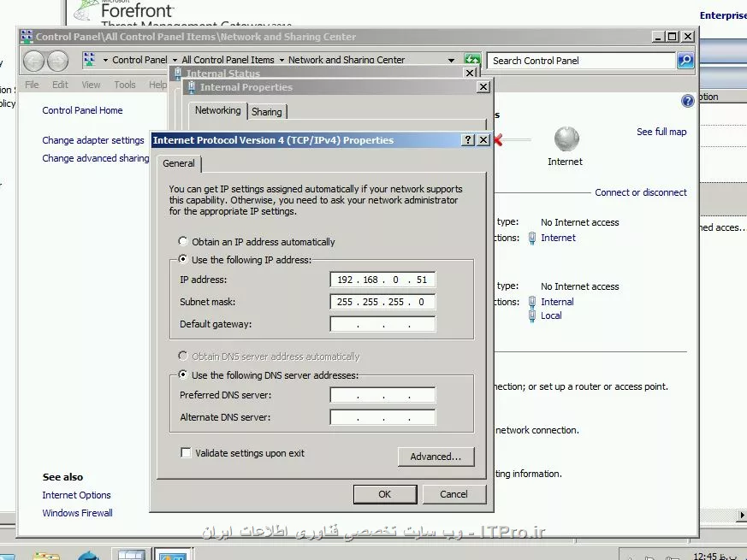Open the Tools menu
The image size is (747, 560).
tap(125, 85)
